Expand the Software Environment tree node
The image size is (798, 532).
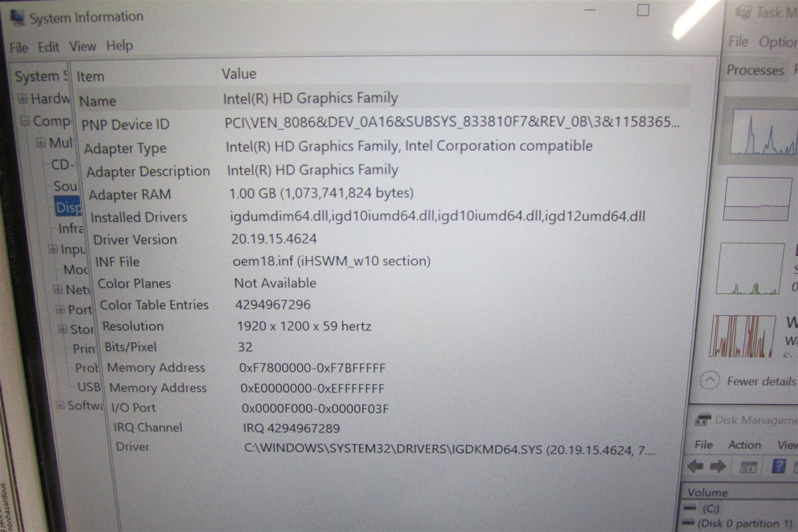click(x=60, y=405)
